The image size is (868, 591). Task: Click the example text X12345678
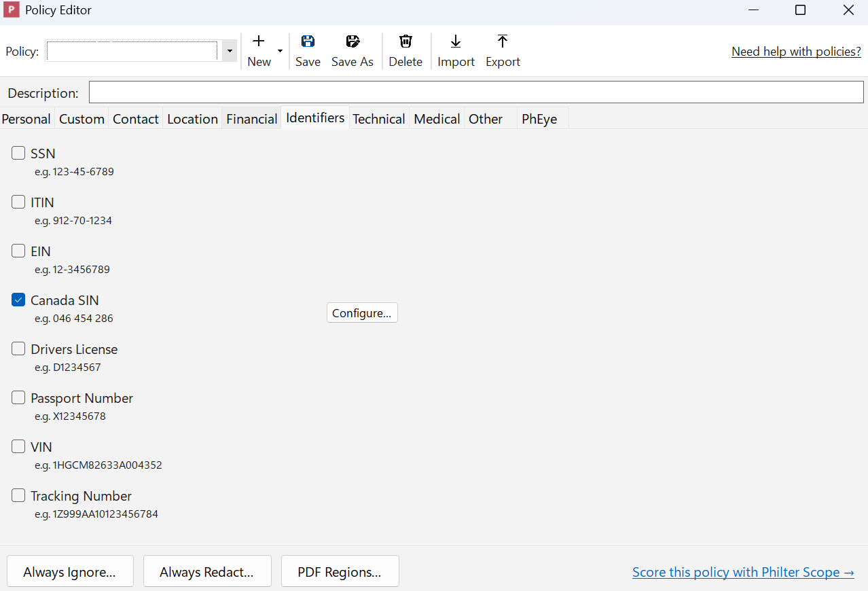[x=79, y=416]
